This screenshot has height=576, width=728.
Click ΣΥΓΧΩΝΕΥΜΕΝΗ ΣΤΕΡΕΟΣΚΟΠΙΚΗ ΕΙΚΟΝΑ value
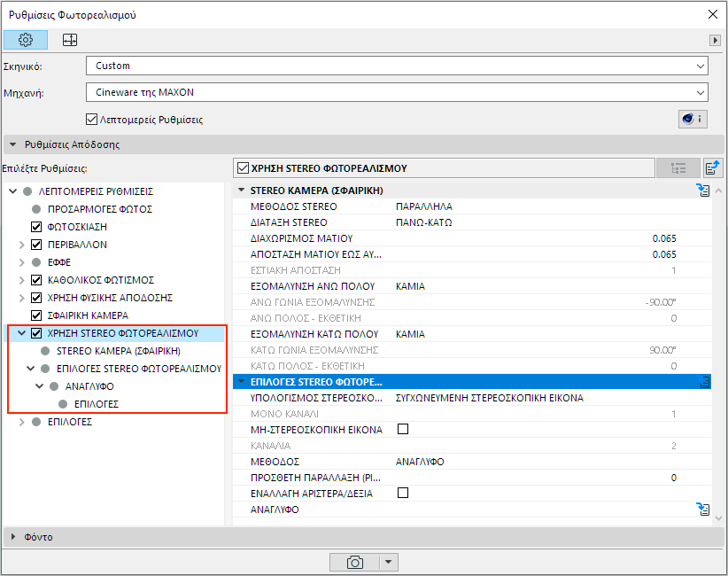click(x=490, y=398)
